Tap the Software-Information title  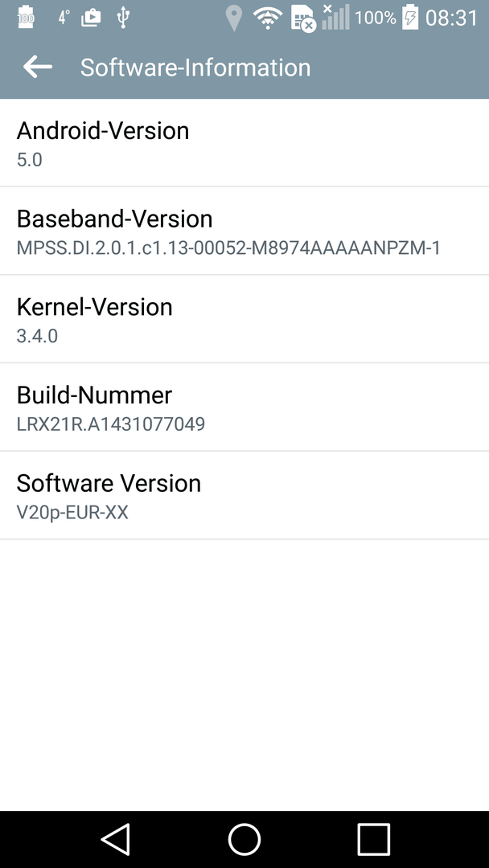coord(195,68)
